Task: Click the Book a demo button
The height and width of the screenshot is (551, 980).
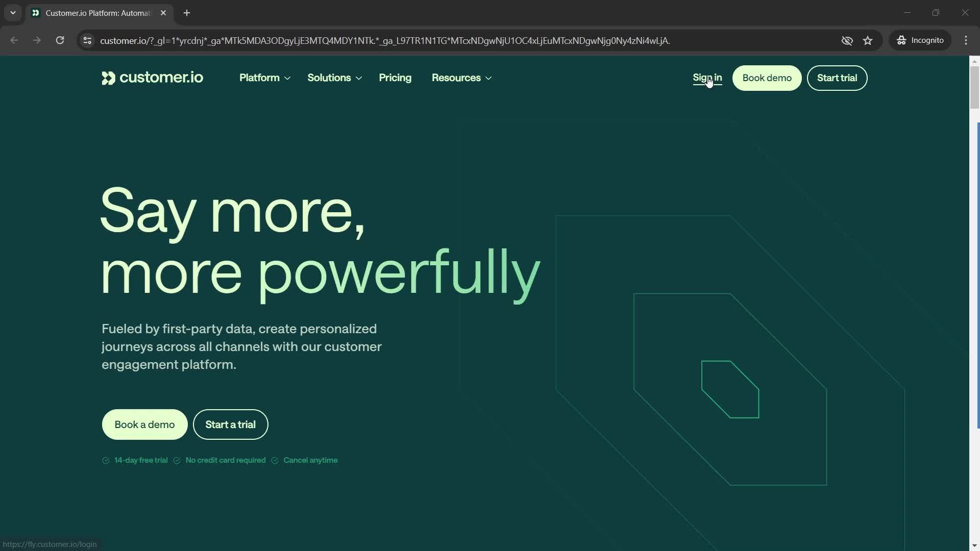Action: 144,424
